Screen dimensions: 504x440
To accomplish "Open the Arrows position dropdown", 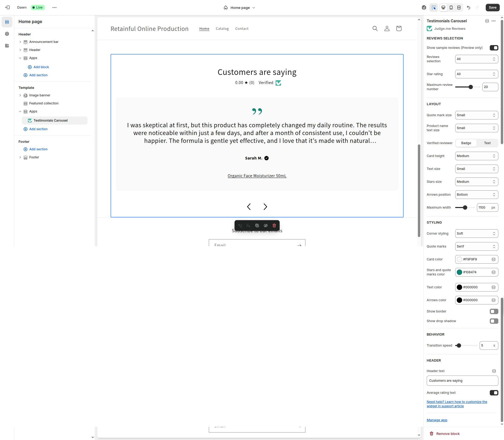I will [x=476, y=195].
